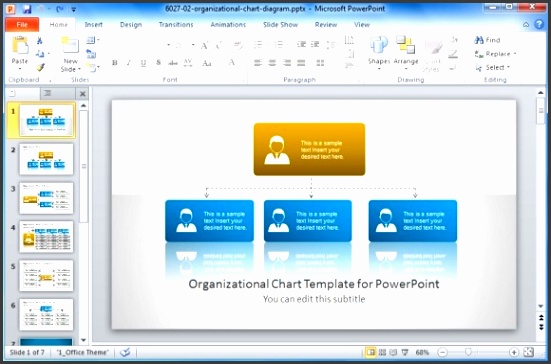Click the Increase Font Size icon
This screenshot has width=551, height=364.
pos(204,45)
